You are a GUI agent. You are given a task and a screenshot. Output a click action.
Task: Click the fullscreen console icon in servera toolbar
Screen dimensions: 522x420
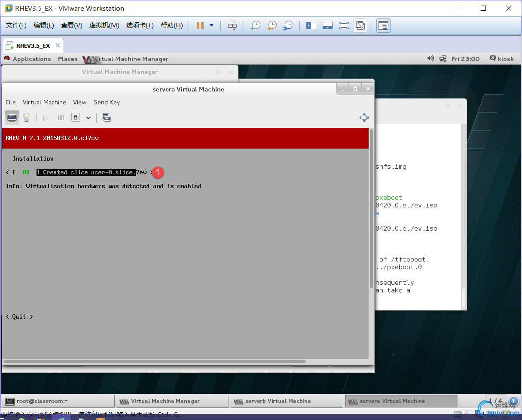364,117
